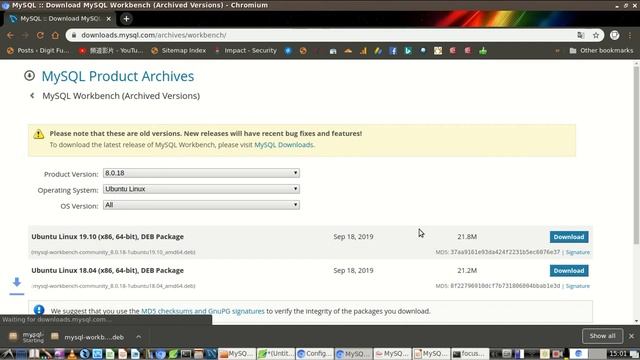640x360 pixels.
Task: Click Ubuntu Linux 19.10 package title
Action: (x=107, y=237)
